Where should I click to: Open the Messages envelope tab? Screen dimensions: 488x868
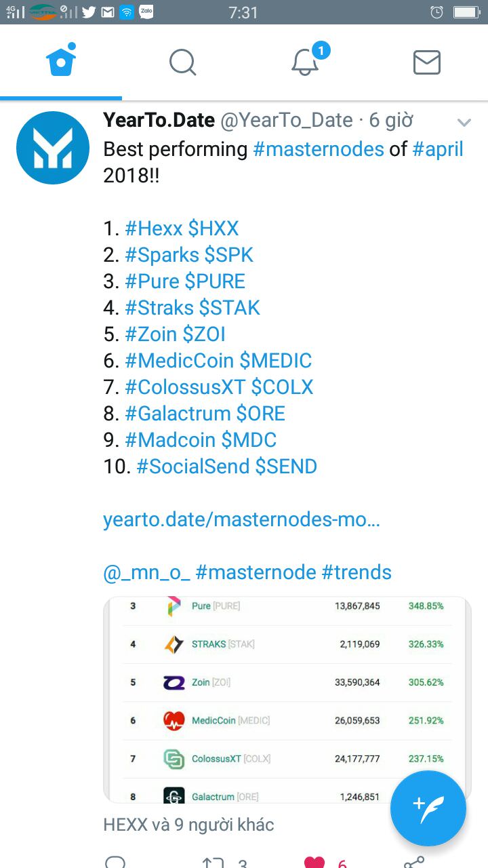[x=427, y=62]
